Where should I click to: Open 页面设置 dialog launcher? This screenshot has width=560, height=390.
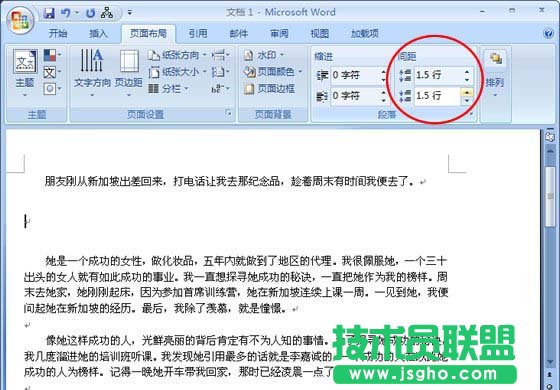(x=228, y=113)
